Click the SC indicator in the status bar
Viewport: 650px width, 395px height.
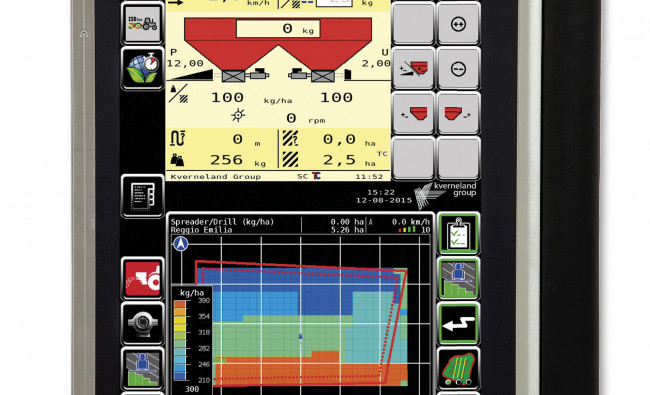click(303, 177)
